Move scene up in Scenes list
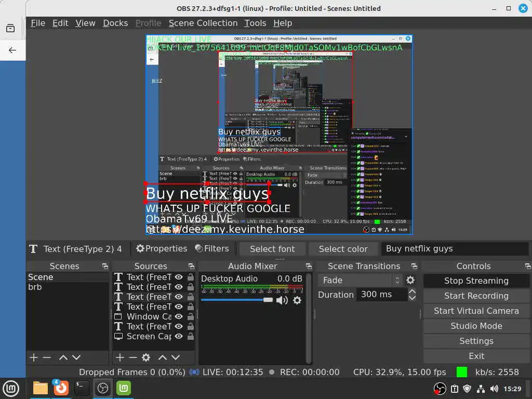 coord(63,357)
